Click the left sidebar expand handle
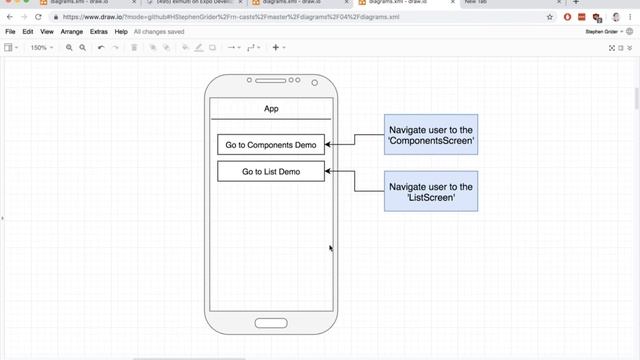Screen dimensions: 640x360 pyautogui.click(x=2, y=218)
